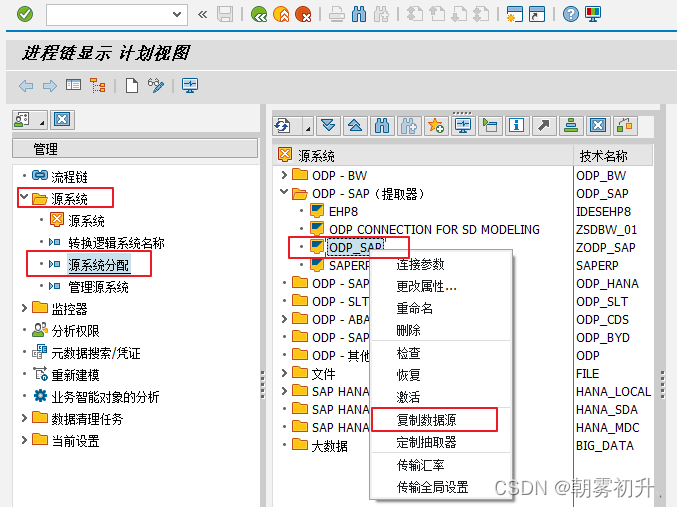Select 分析权限 in left tree
Viewport: 677px width, 507px height.
pyautogui.click(x=75, y=331)
